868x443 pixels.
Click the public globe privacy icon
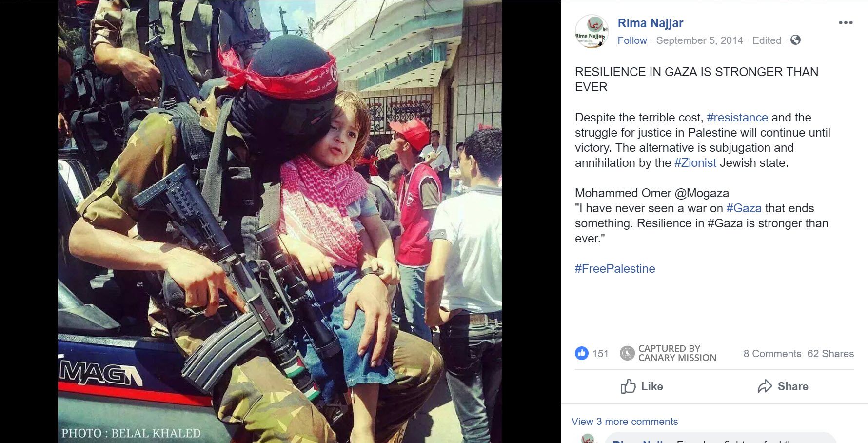(x=795, y=40)
